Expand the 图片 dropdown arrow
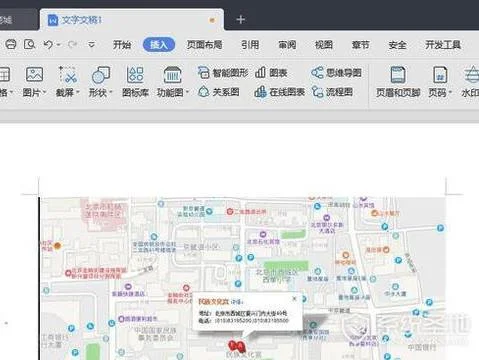The image size is (479, 360). pyautogui.click(x=44, y=92)
